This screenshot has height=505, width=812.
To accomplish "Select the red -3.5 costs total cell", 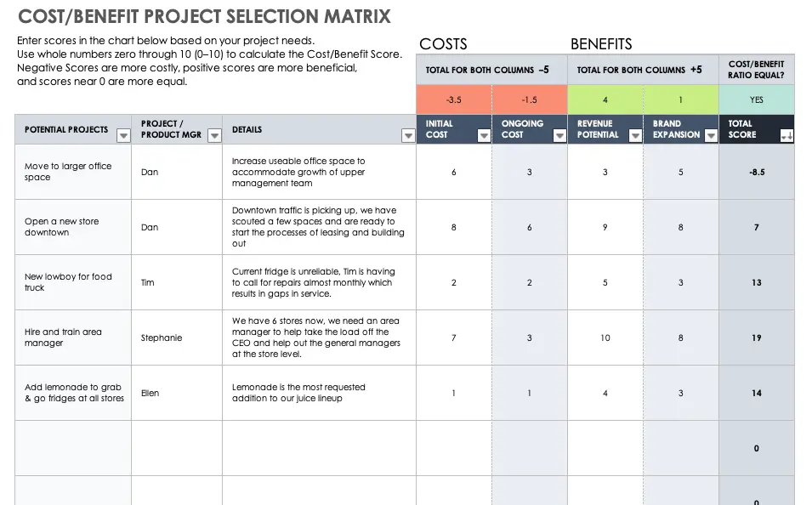I will click(453, 99).
